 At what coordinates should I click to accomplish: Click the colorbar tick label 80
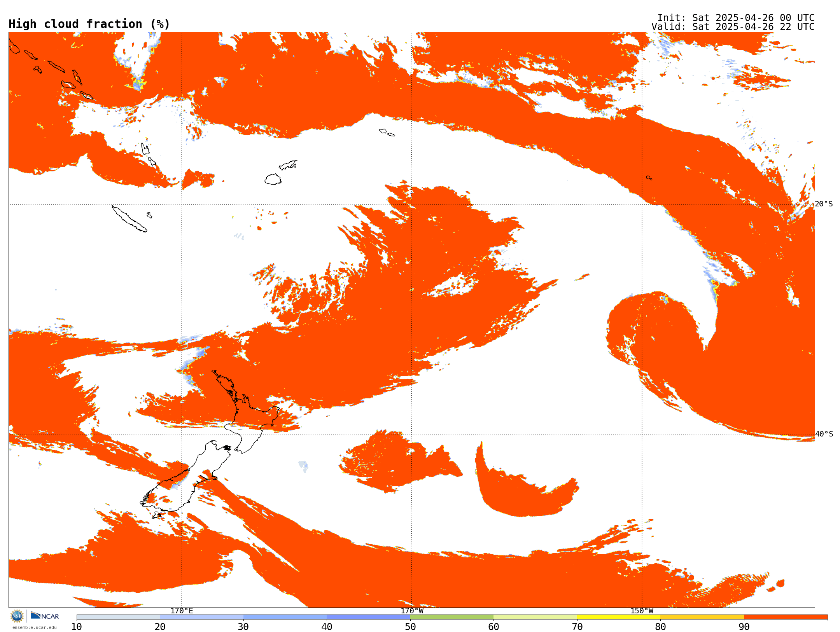tap(660, 627)
